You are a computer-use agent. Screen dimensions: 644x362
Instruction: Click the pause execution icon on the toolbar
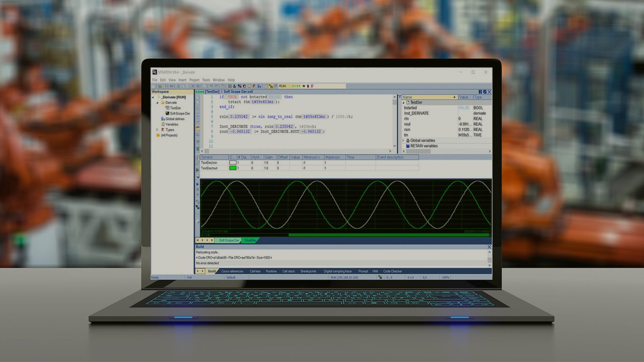tap(304, 86)
